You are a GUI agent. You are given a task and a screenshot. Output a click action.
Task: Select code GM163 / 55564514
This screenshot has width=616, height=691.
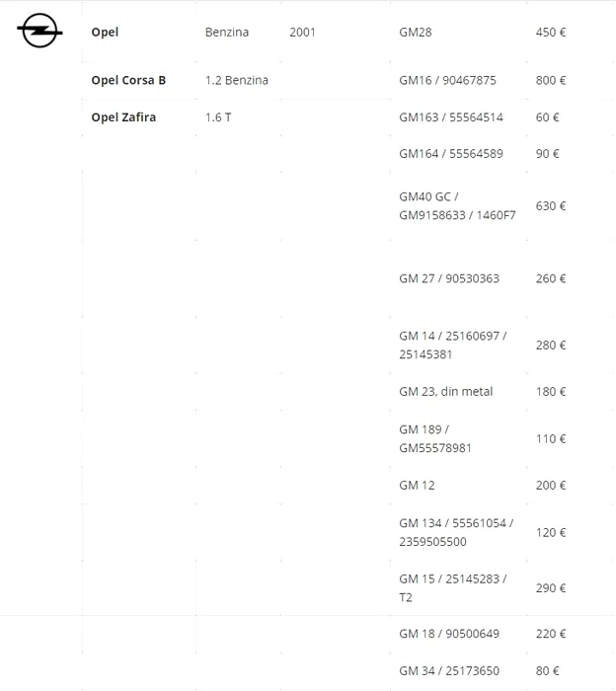(451, 117)
